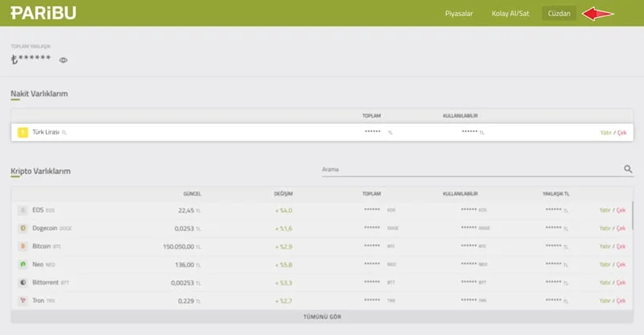Click the 0,00253 Bittorrent price
The image size is (644, 335).
[x=183, y=283]
